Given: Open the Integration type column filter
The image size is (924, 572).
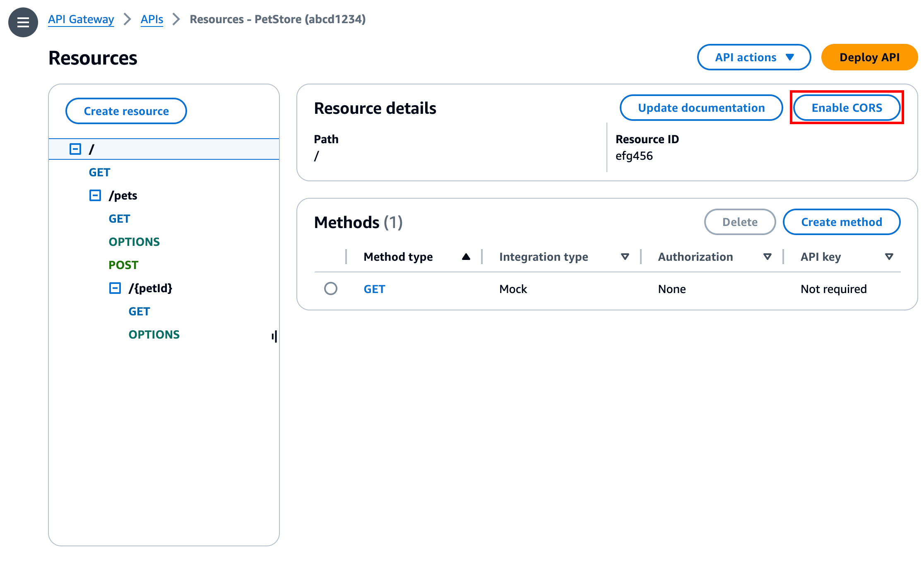Looking at the screenshot, I should tap(625, 257).
